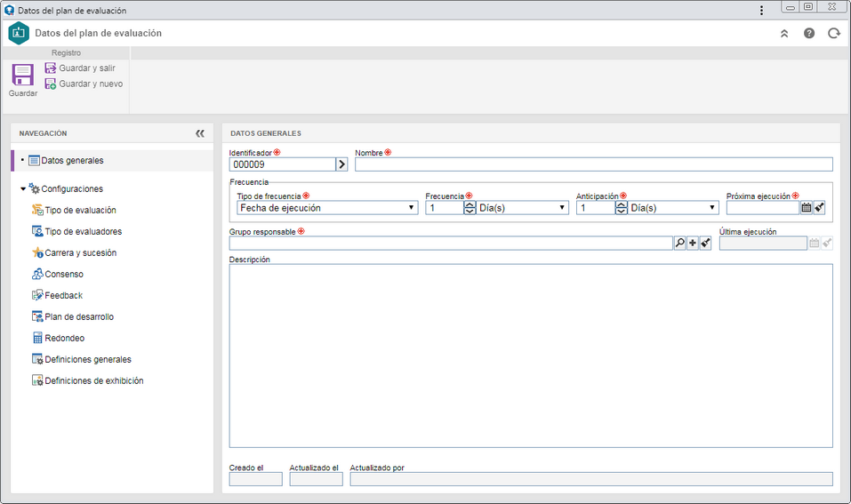Collapse the ribbon with double chevron icon

pyautogui.click(x=783, y=34)
